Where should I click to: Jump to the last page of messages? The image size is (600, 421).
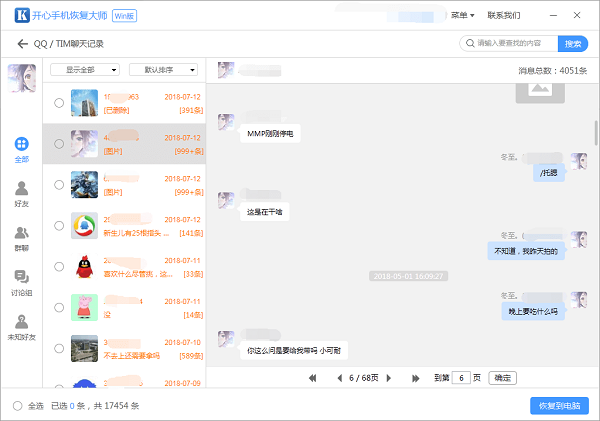point(416,378)
